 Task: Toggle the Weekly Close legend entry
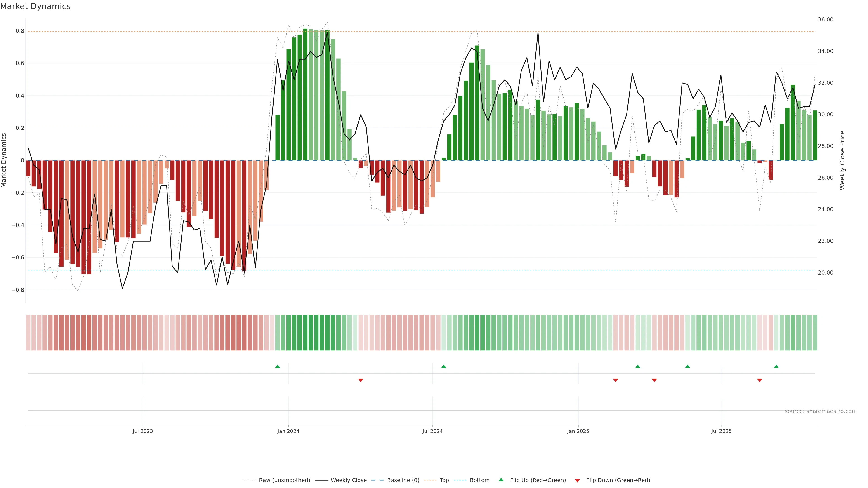point(348,480)
